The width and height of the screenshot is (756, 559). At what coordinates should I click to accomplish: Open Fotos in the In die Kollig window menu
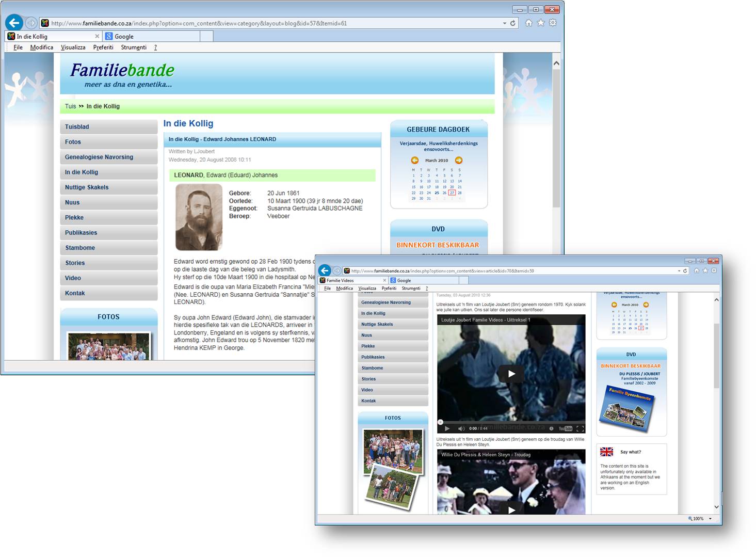pyautogui.click(x=109, y=142)
